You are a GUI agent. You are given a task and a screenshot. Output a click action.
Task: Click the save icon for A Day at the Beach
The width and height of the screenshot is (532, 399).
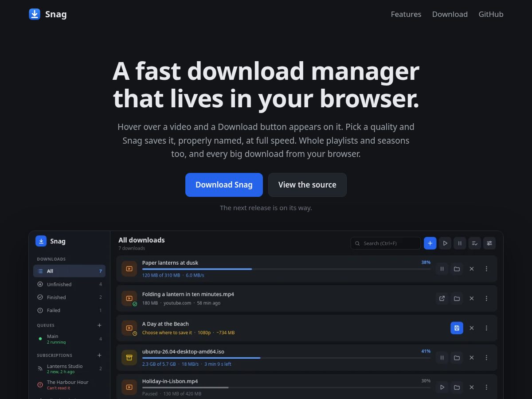[457, 328]
